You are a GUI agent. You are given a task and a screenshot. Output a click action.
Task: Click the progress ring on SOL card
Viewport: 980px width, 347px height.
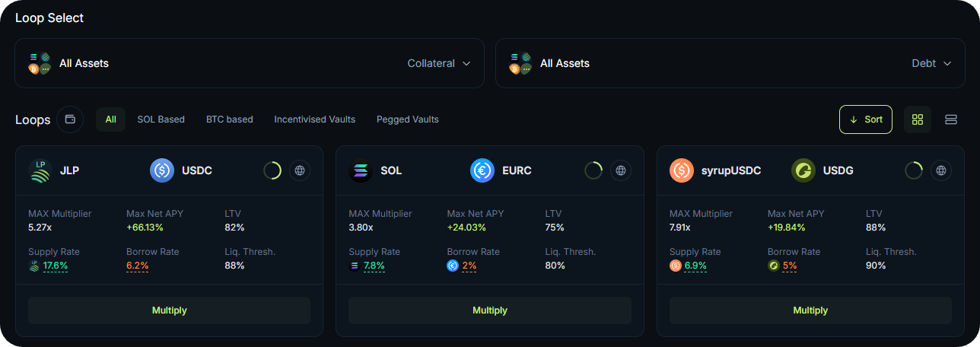(593, 171)
